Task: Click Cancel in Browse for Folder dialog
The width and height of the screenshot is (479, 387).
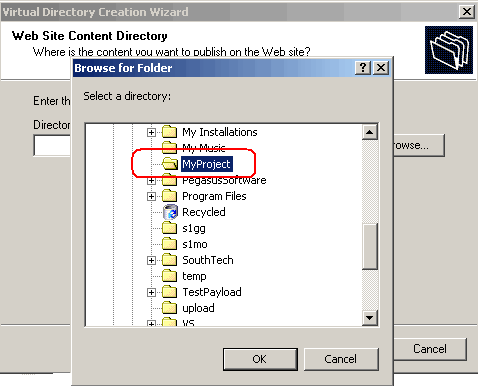Action: [x=341, y=359]
